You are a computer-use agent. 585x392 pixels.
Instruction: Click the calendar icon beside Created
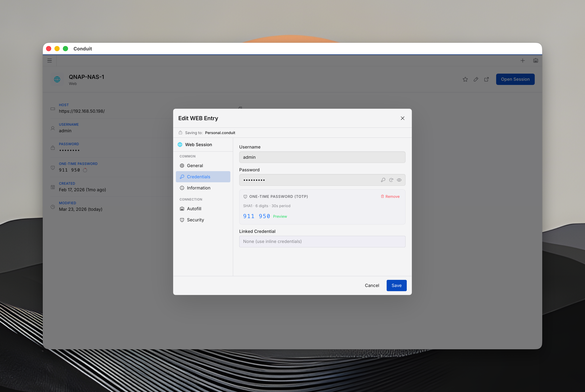53,187
